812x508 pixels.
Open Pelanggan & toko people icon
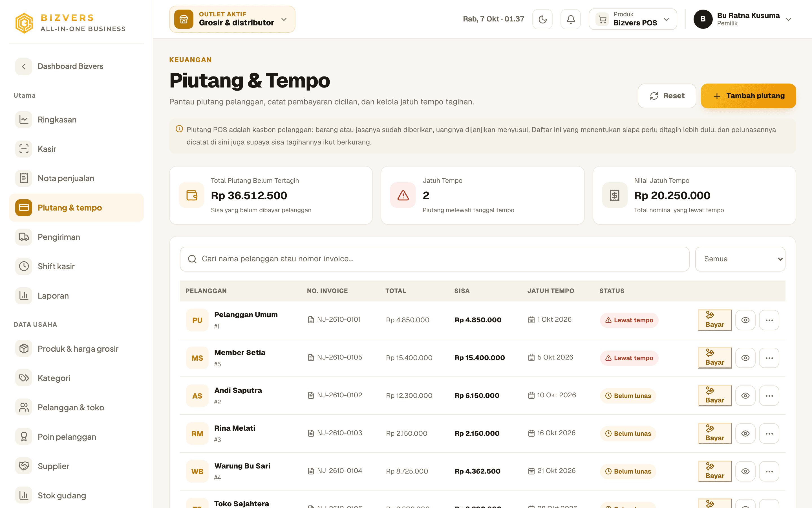pos(23,407)
